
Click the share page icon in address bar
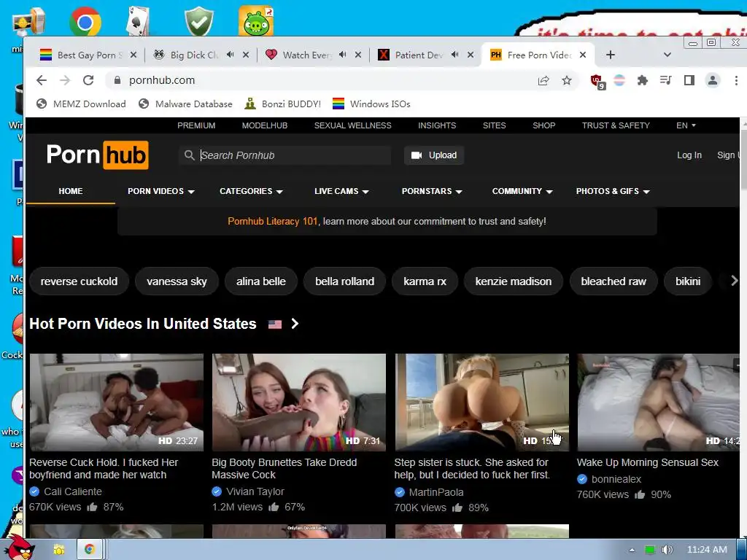pos(543,80)
